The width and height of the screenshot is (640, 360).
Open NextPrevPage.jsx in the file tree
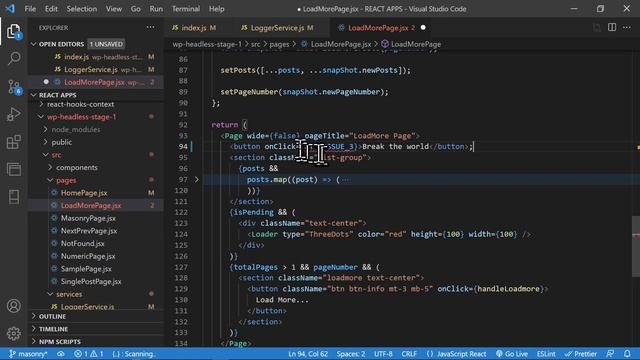coord(89,231)
